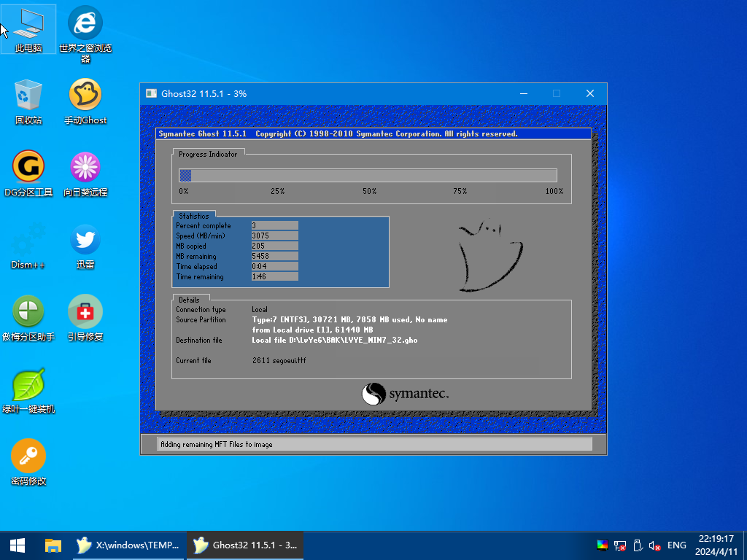Viewport: 747px width, 560px height.
Task: Close the Ghost32 11.5.1 window
Action: 589,93
